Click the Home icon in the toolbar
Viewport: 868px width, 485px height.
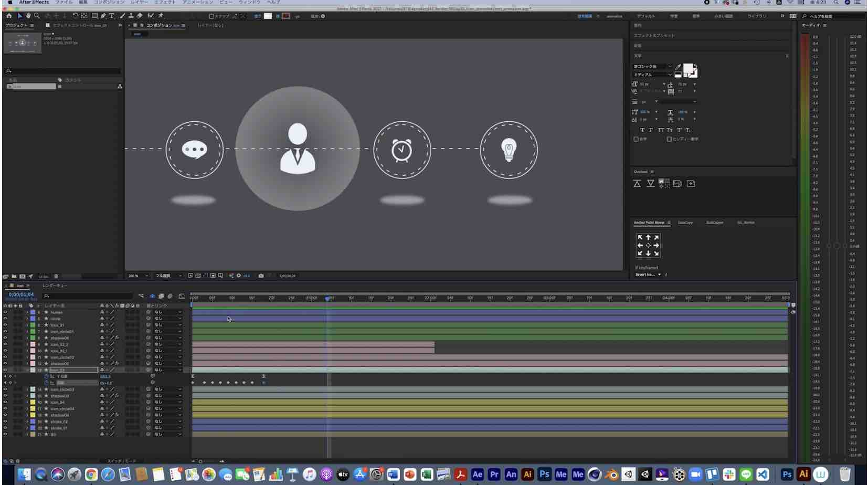pos(9,16)
